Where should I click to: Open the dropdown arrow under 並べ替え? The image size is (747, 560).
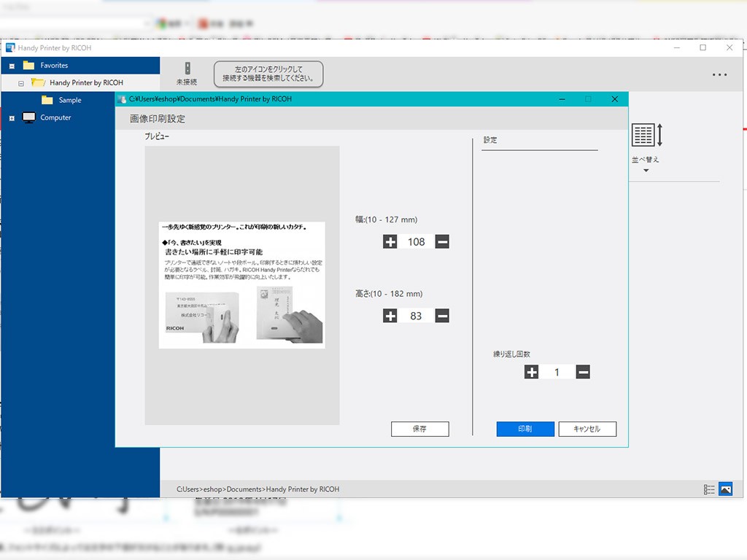(x=646, y=171)
